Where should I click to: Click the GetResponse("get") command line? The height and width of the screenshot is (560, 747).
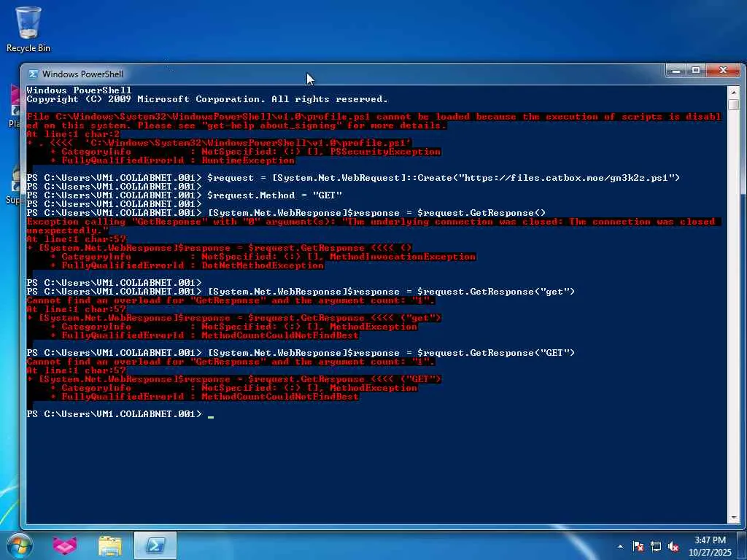[301, 292]
